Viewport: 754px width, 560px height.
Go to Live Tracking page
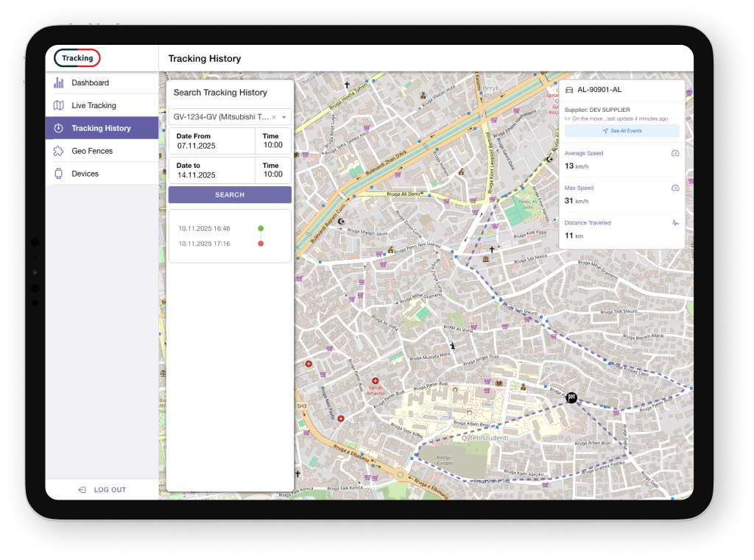(94, 106)
